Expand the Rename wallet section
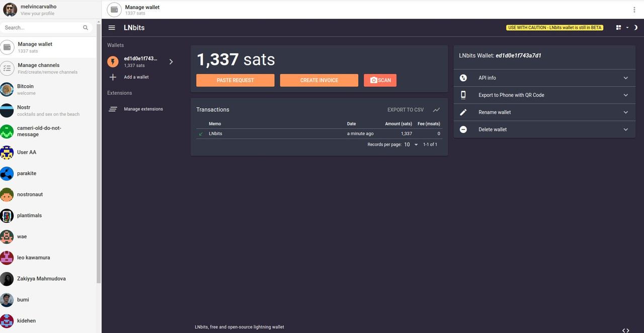The width and height of the screenshot is (644, 333). 544,112
